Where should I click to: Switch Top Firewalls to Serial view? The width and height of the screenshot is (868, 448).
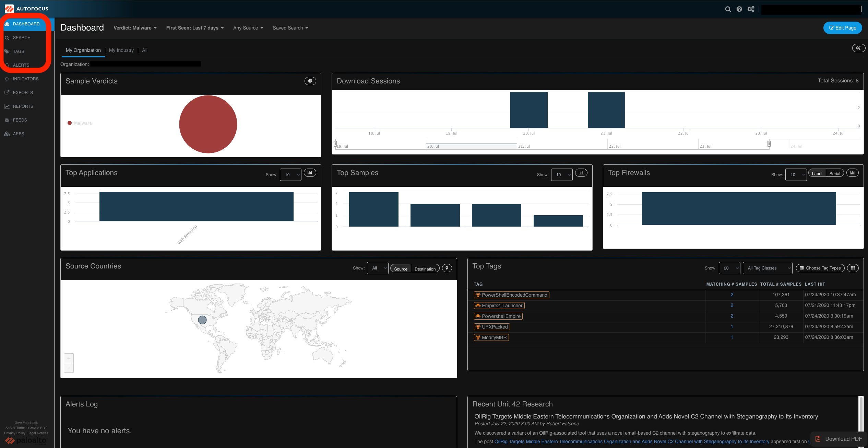click(x=835, y=173)
